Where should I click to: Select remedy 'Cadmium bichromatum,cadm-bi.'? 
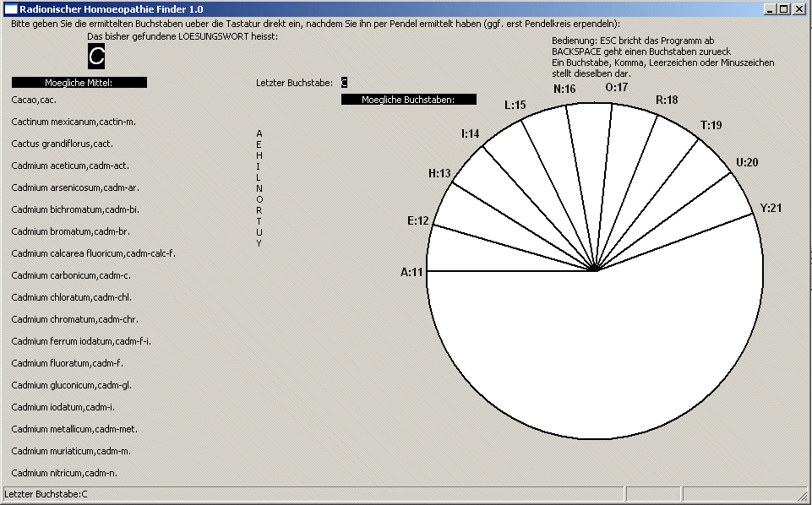point(75,209)
